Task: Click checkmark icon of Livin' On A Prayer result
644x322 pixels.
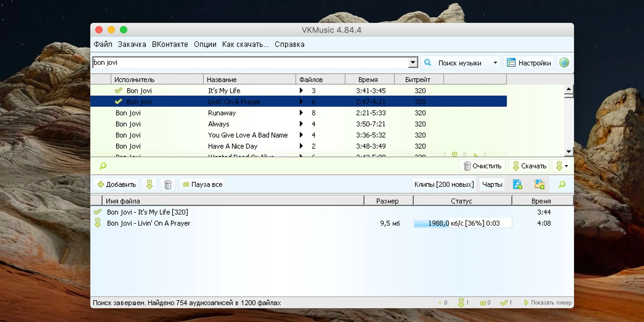Action: (x=118, y=101)
